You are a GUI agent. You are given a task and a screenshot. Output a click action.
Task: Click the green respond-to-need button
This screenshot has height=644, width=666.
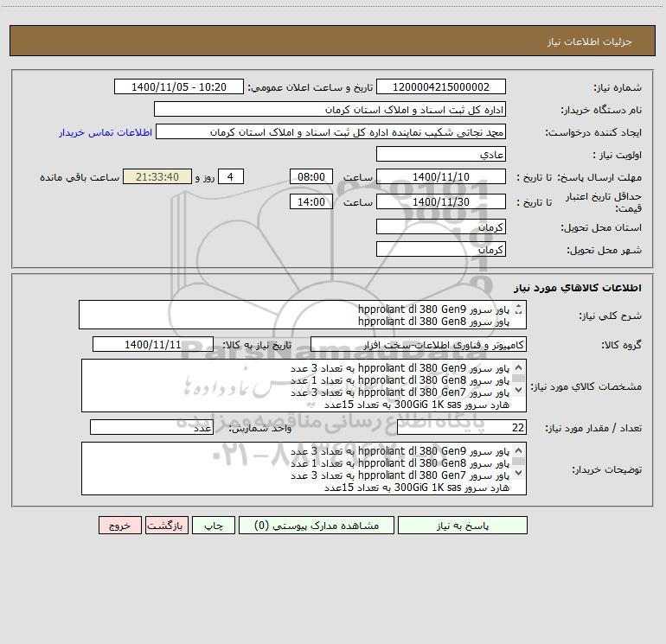[x=463, y=525]
